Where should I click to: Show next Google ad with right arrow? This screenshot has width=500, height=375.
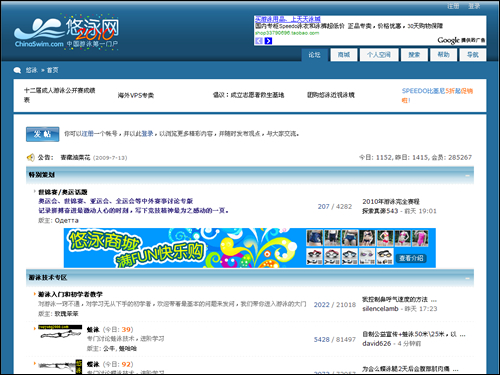point(268,41)
